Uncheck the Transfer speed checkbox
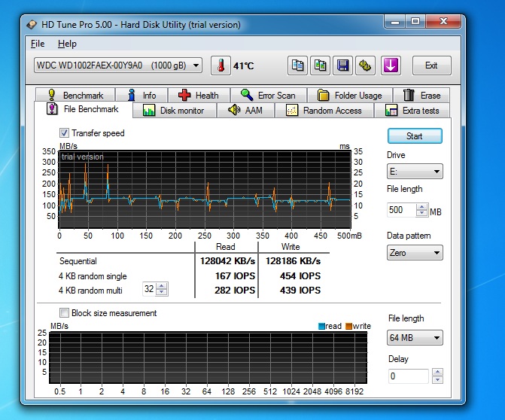This screenshot has height=420, width=505. coord(64,133)
